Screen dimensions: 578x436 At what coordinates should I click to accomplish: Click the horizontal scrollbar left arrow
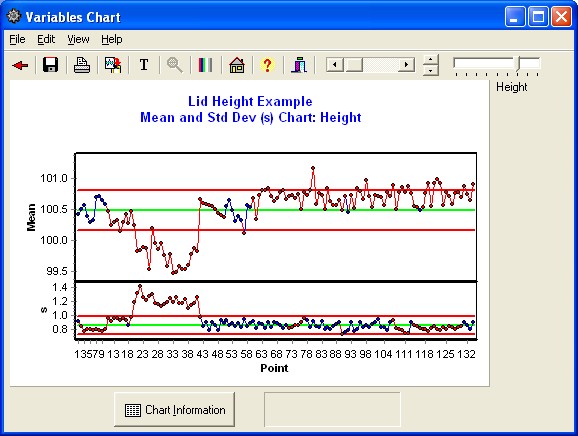pos(335,65)
